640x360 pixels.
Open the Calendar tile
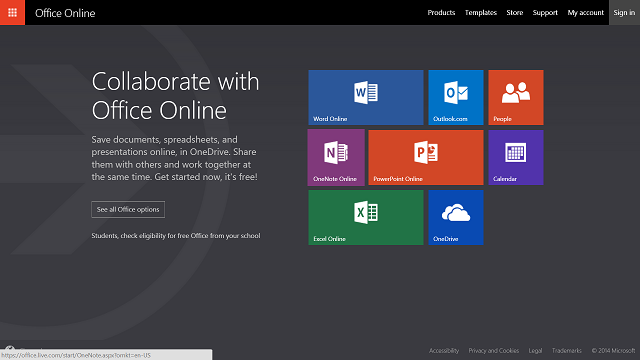(x=516, y=157)
